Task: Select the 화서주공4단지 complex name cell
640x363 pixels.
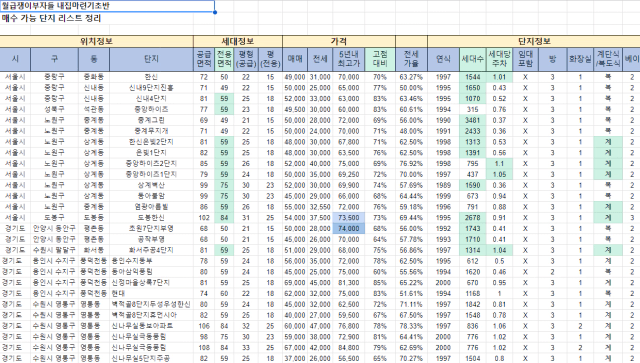Action: [151, 250]
